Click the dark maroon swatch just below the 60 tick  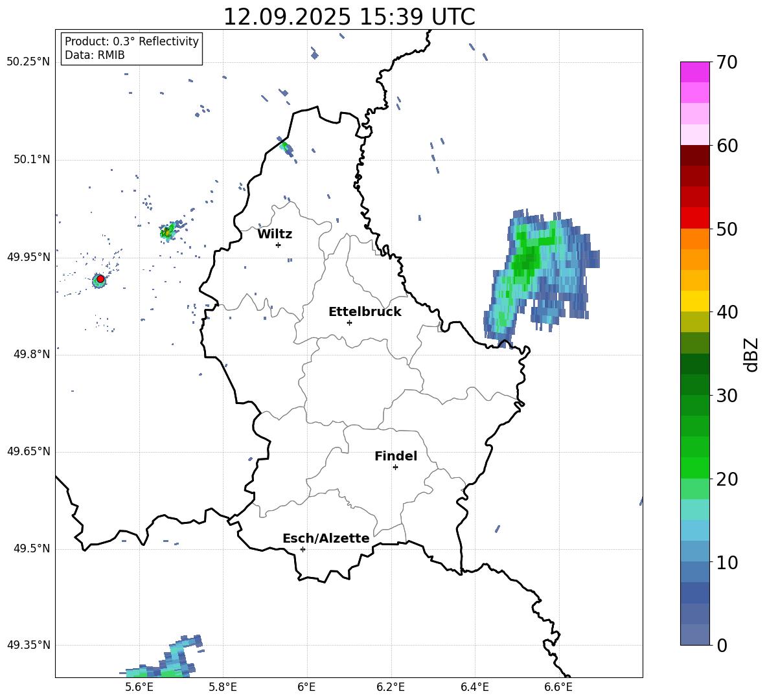pyautogui.click(x=694, y=155)
